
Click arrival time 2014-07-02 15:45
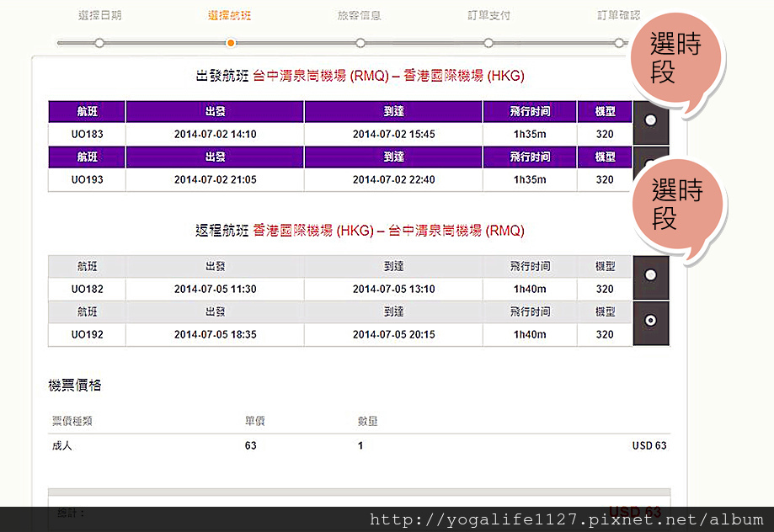pos(394,134)
